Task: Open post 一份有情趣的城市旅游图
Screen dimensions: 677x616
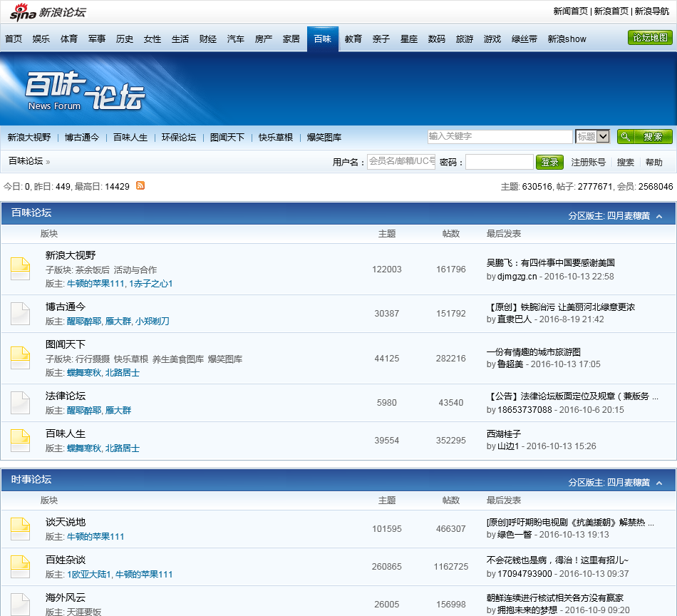Action: [x=533, y=352]
